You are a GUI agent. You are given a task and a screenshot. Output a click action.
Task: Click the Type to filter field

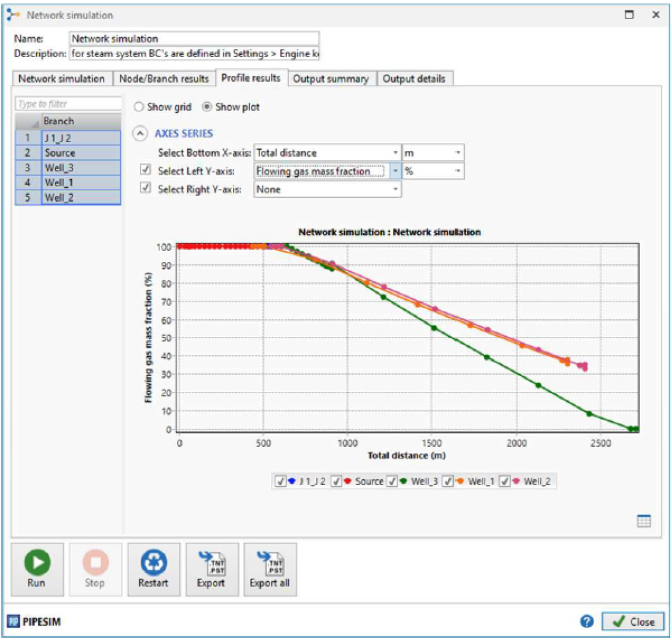68,104
